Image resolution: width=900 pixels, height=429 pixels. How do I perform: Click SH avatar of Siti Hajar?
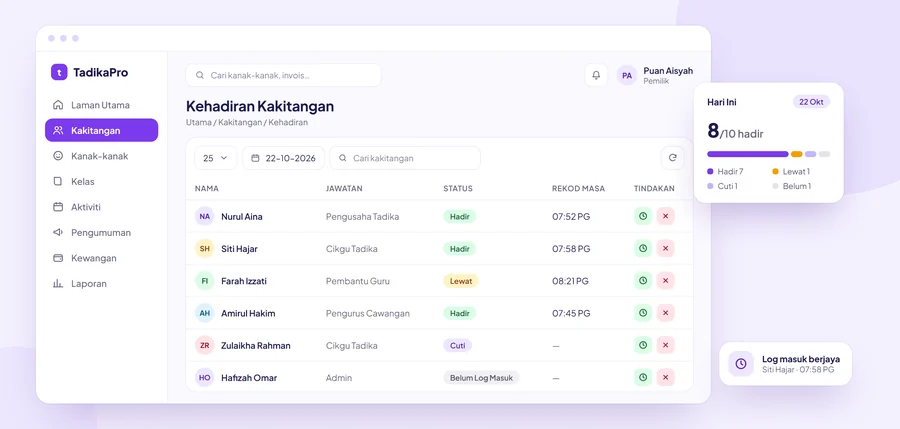coord(204,249)
